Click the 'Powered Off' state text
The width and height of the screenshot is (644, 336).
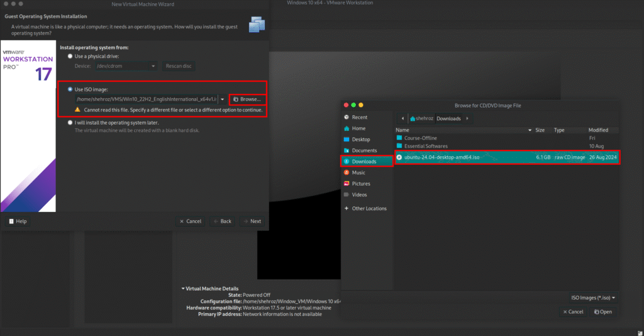(x=257, y=295)
